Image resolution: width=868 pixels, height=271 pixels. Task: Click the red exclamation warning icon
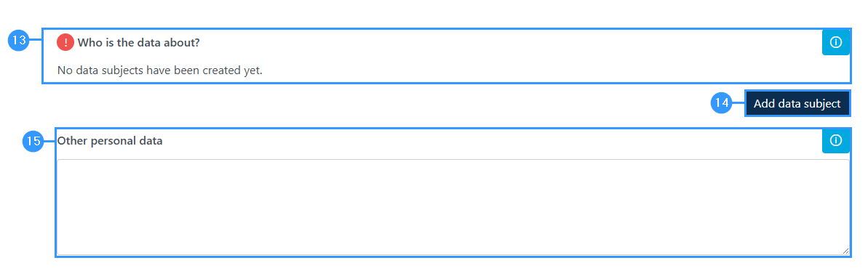tap(65, 42)
